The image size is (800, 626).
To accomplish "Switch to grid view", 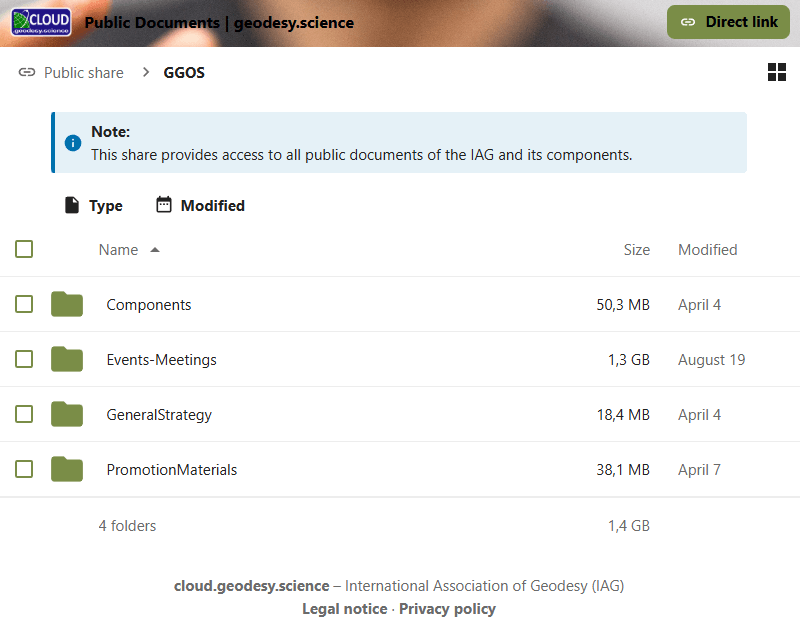I will coord(777,72).
